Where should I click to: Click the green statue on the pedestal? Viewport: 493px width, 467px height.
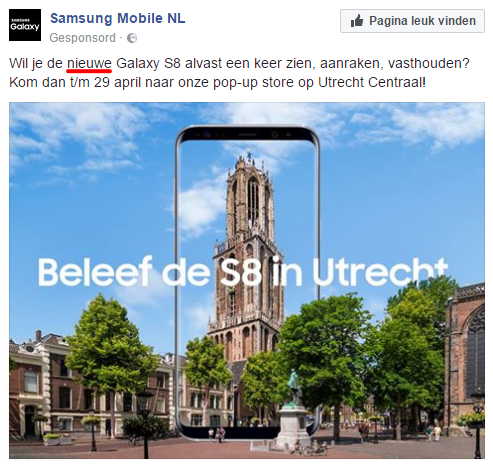coord(293,387)
